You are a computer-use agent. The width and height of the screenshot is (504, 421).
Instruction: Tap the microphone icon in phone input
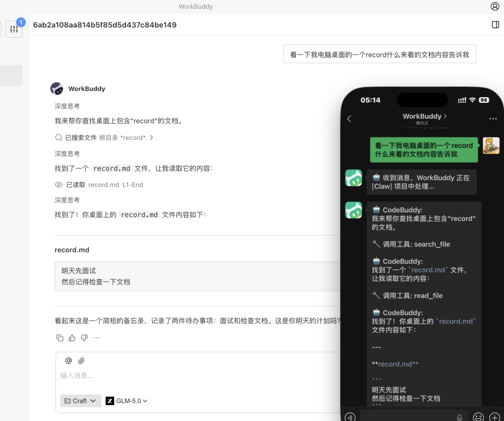(x=460, y=417)
